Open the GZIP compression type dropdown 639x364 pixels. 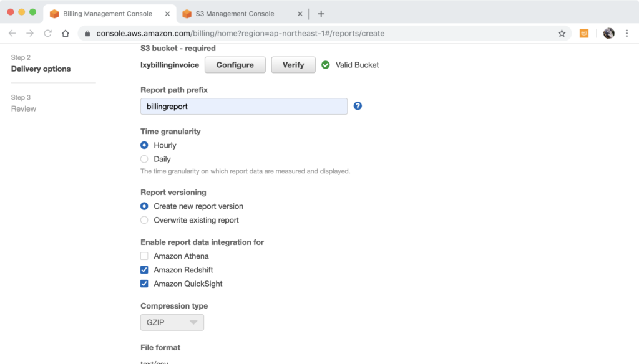(x=172, y=322)
